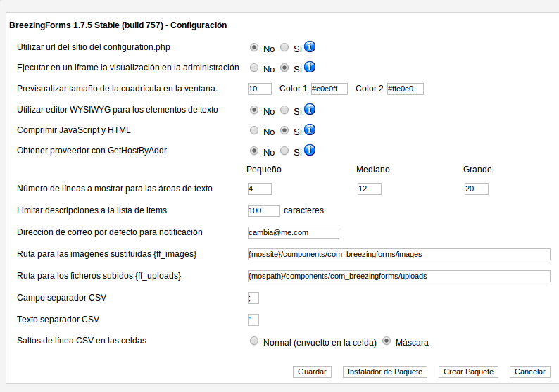Open info icon next to GetHostByAddr option
The width and height of the screenshot is (559, 392).
pos(310,150)
